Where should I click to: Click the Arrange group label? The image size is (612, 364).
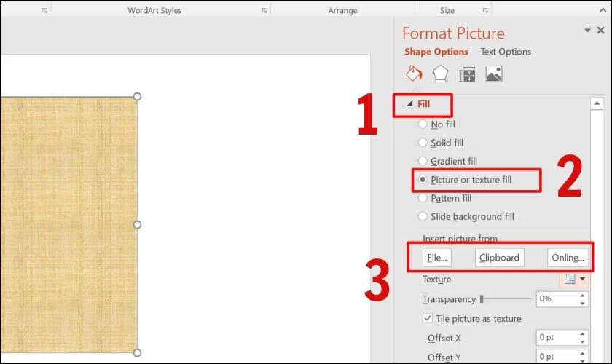(342, 10)
